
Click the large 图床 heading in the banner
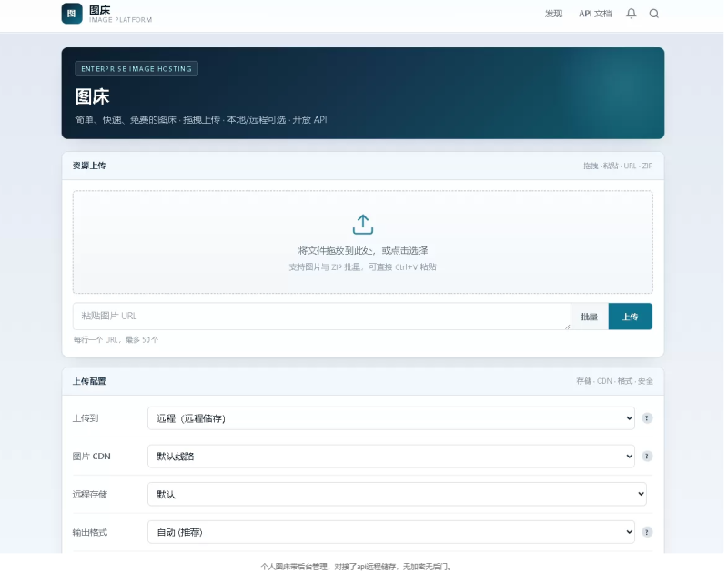(x=93, y=96)
